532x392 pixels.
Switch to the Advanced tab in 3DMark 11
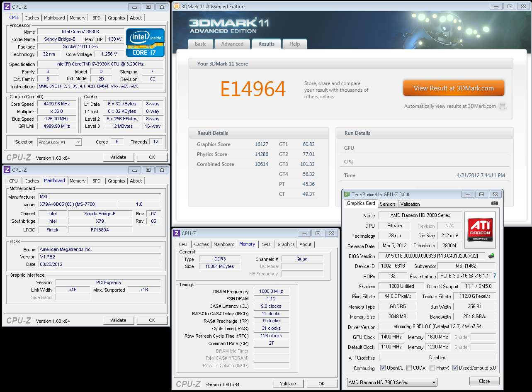(x=232, y=44)
